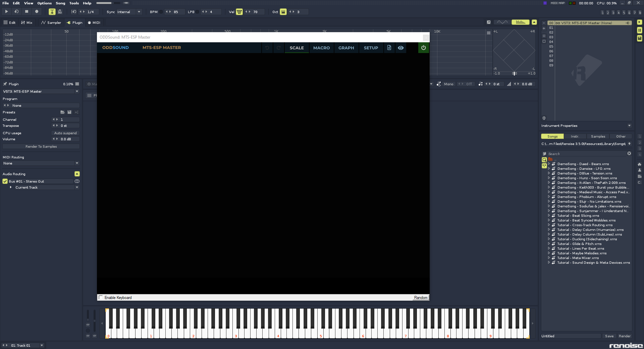Switch to the Edit tab
The width and height of the screenshot is (644, 349).
(x=9, y=22)
